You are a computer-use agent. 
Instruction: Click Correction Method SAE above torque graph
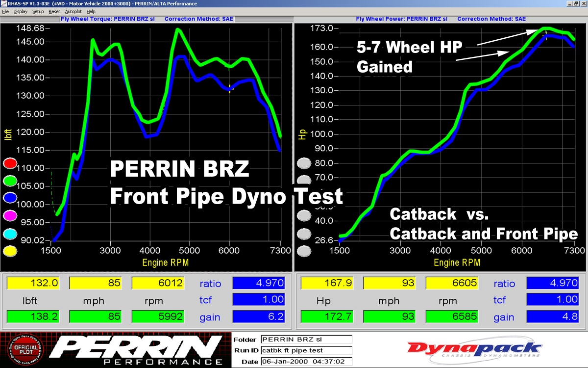pos(199,19)
